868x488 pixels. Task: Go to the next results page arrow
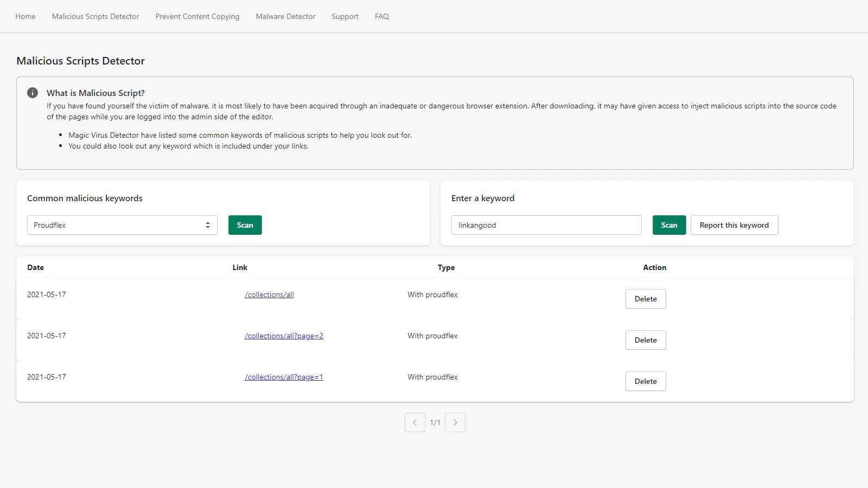(x=455, y=422)
